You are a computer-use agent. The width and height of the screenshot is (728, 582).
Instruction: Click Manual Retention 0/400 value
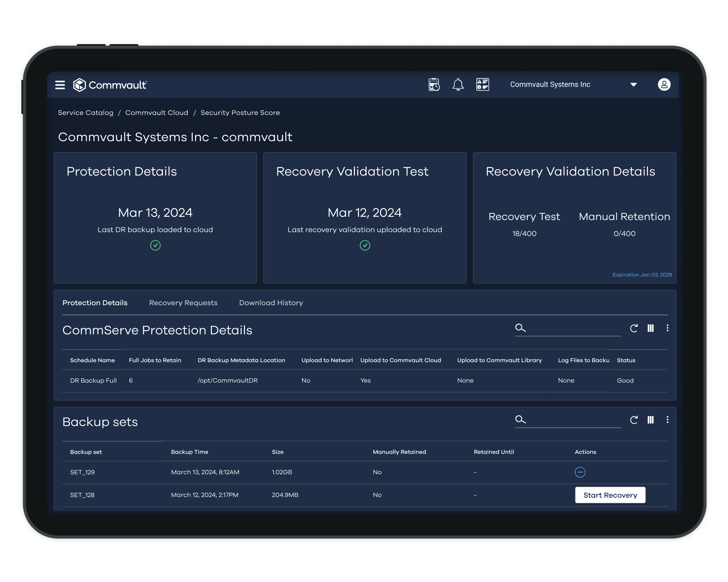click(624, 233)
